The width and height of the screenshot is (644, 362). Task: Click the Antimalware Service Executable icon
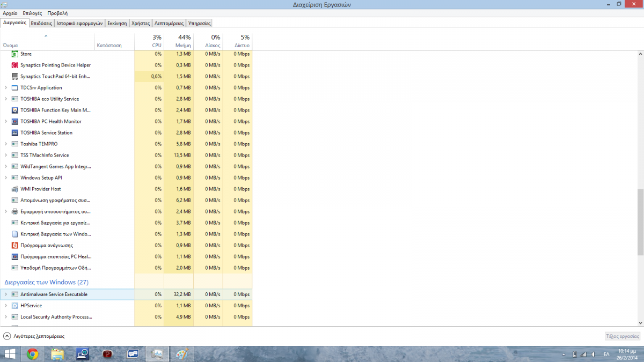[x=15, y=294]
